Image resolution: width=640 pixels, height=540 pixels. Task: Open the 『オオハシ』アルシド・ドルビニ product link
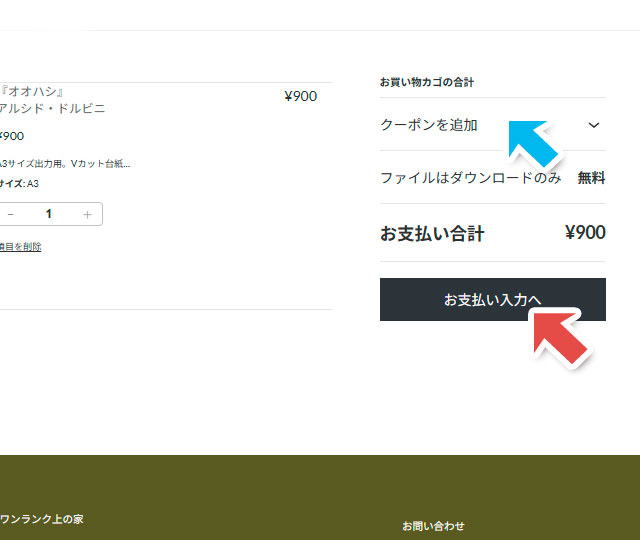pyautogui.click(x=52, y=100)
